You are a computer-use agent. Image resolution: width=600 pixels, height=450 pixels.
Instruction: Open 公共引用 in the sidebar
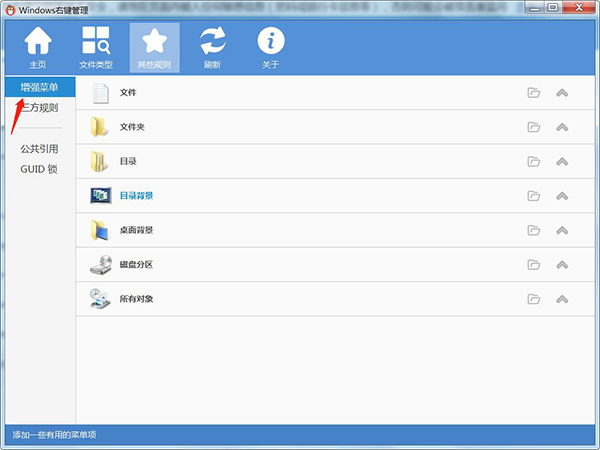39,149
